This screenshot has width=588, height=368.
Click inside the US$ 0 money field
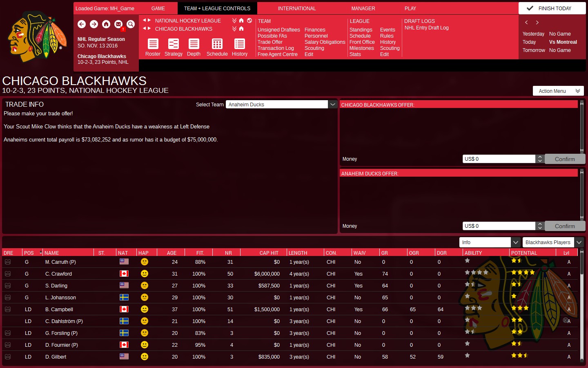click(498, 159)
